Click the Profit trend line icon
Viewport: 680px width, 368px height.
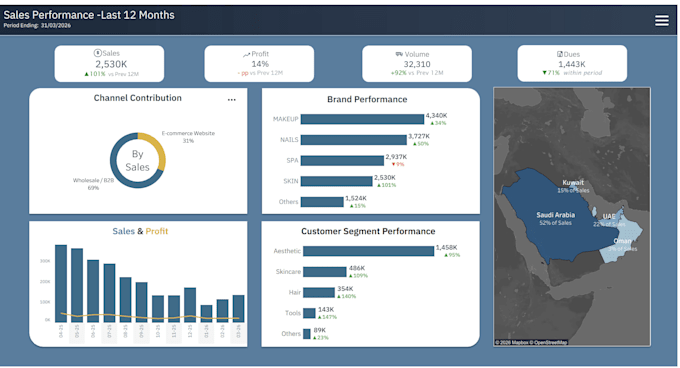(x=246, y=55)
